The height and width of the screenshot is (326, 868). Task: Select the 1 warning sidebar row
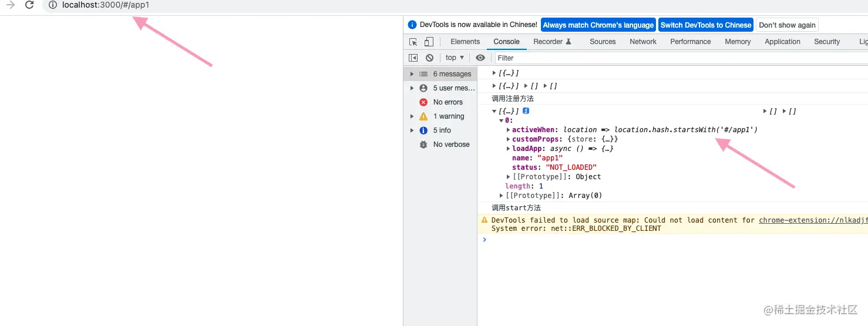click(x=440, y=116)
